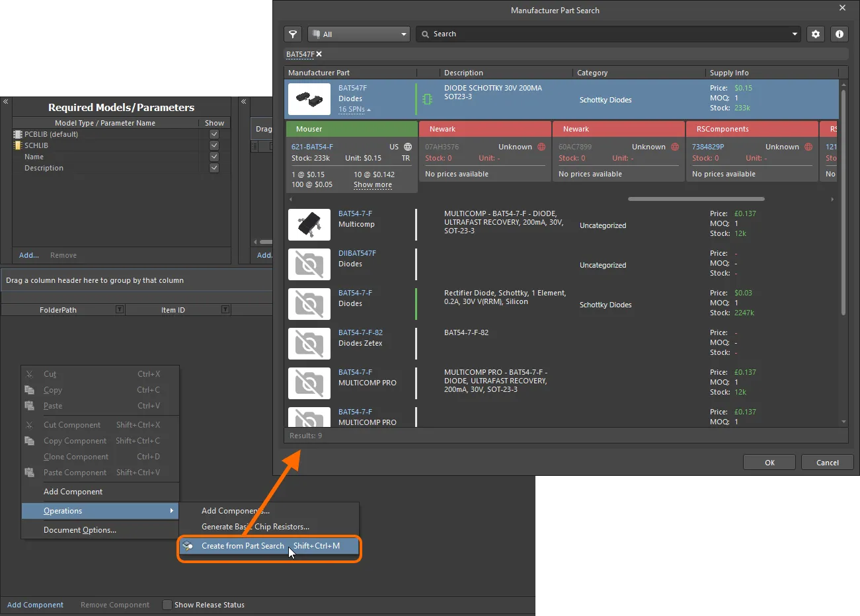Viewport: 860px width, 616px height.
Task: Click the OK button to confirm
Action: (x=769, y=461)
